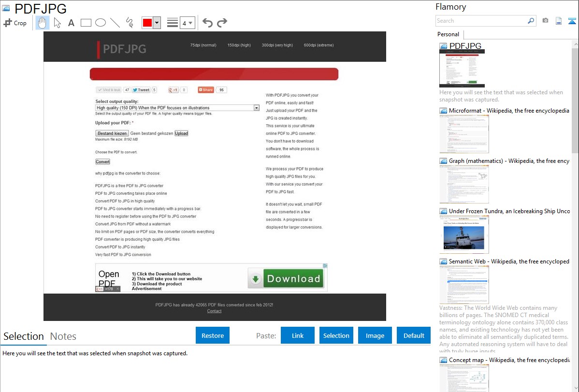Click the 'Flamory' panel heading
This screenshot has width=579, height=392.
click(450, 7)
